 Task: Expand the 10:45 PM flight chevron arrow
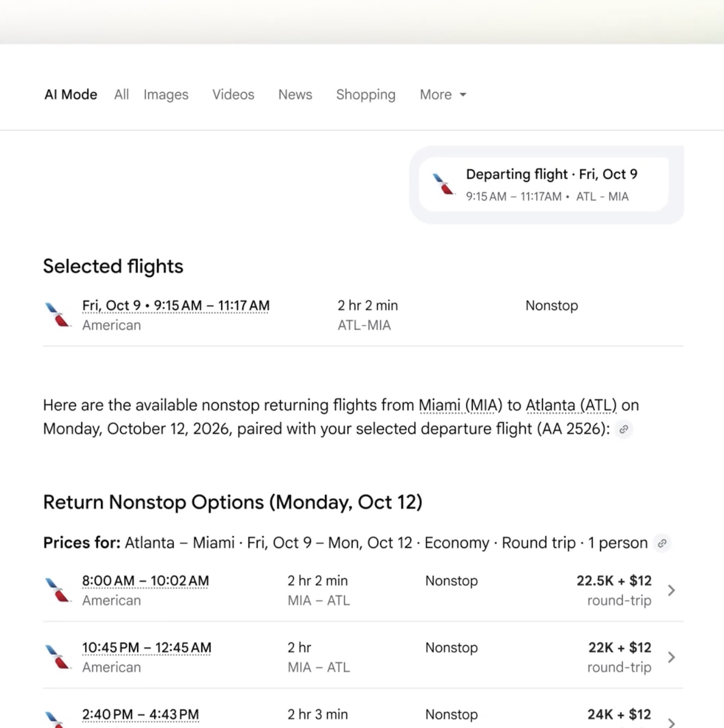tap(671, 657)
